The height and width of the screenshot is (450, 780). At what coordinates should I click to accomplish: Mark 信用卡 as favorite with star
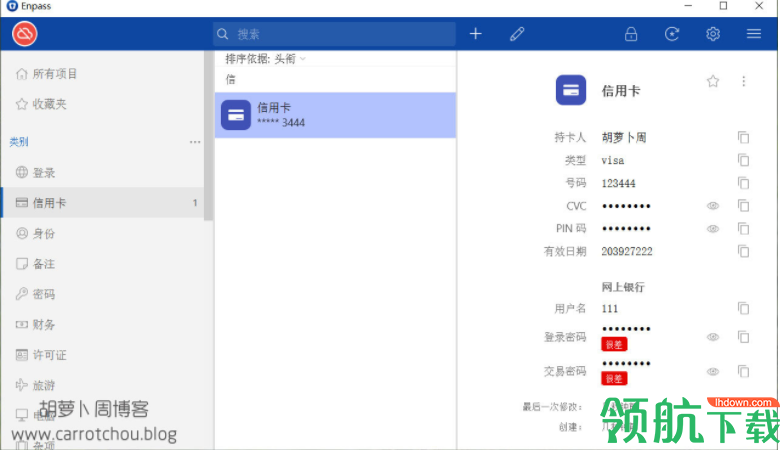point(713,81)
